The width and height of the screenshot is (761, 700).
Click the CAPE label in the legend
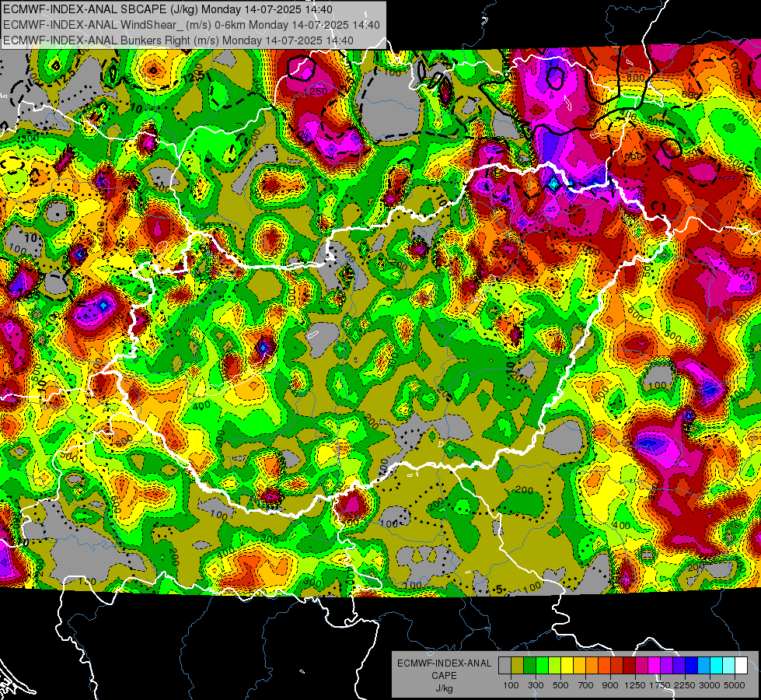(x=444, y=676)
